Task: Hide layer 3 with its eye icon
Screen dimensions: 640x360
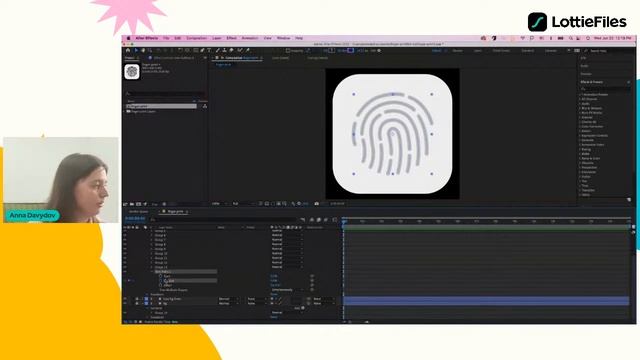Action: coord(126,303)
